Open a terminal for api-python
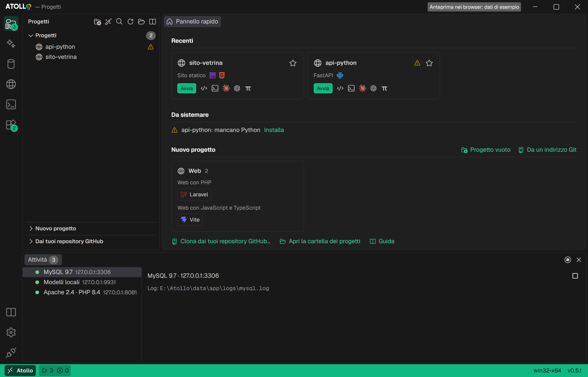This screenshot has width=588, height=377. click(351, 88)
